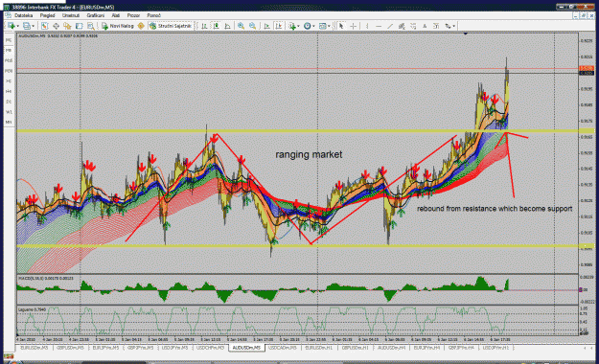Viewport: 599px width, 364px height.
Task: Select the text annotation tool
Action: tap(425, 26)
